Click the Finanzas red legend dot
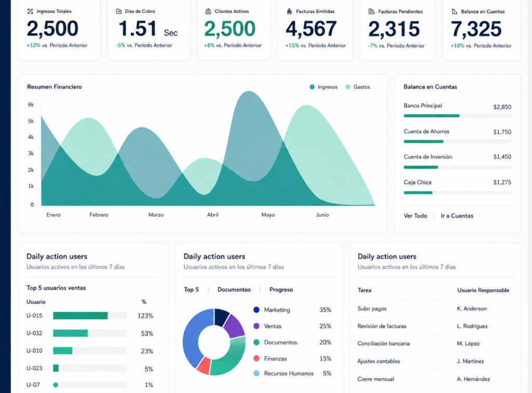Screen dimensions: 532x393 (x=257, y=358)
